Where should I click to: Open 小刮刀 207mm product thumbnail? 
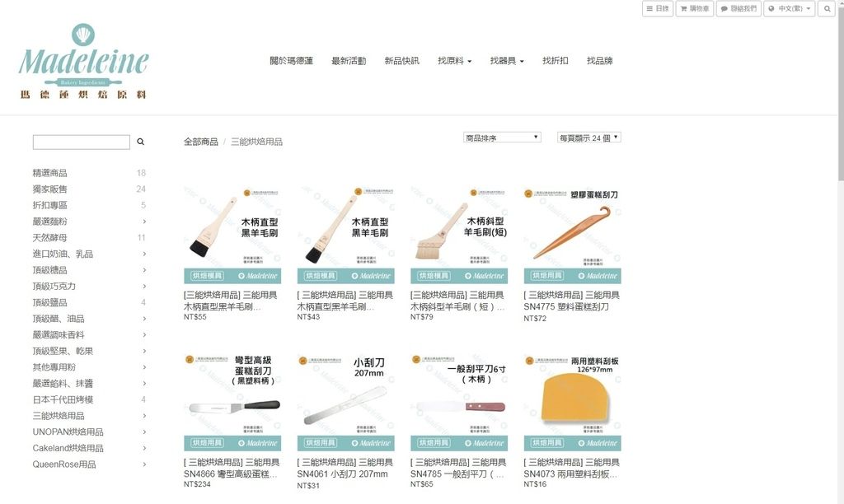[345, 403]
